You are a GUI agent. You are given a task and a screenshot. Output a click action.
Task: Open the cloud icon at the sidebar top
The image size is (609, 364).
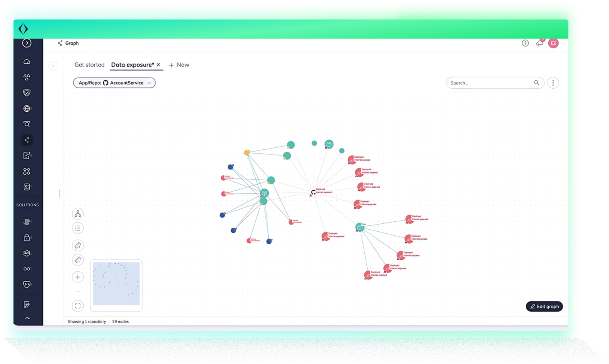pos(27,61)
